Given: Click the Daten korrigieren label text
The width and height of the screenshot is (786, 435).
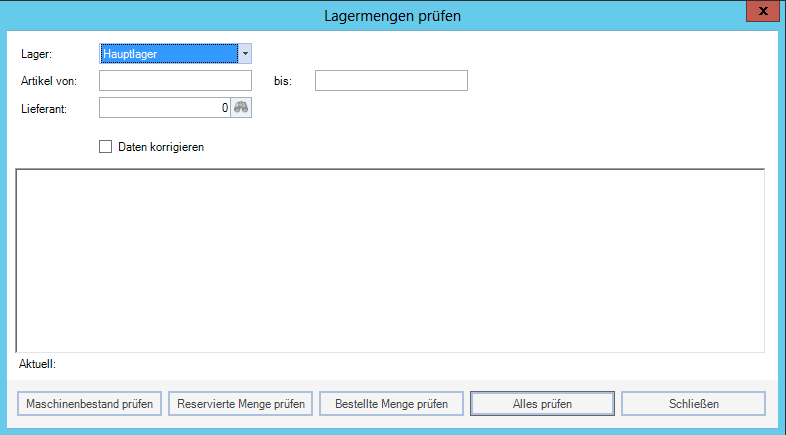Looking at the screenshot, I should [x=161, y=147].
